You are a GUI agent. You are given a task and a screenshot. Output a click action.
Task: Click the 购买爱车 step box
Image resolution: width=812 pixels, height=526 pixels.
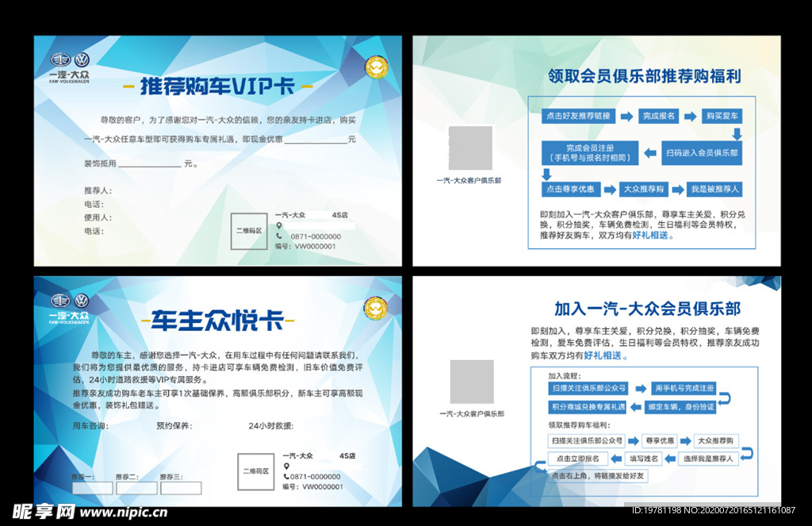click(722, 116)
